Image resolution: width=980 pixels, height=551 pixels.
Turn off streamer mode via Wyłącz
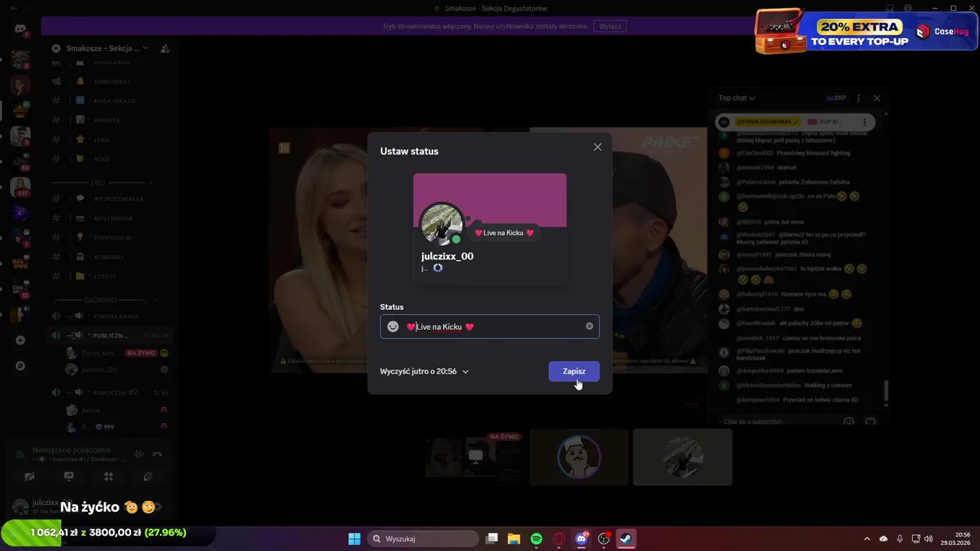pos(610,26)
